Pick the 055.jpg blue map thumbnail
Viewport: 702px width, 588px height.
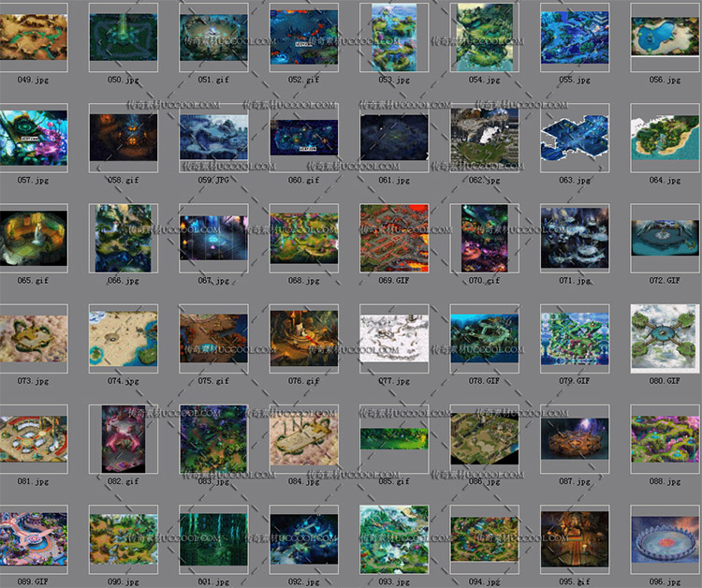click(575, 37)
